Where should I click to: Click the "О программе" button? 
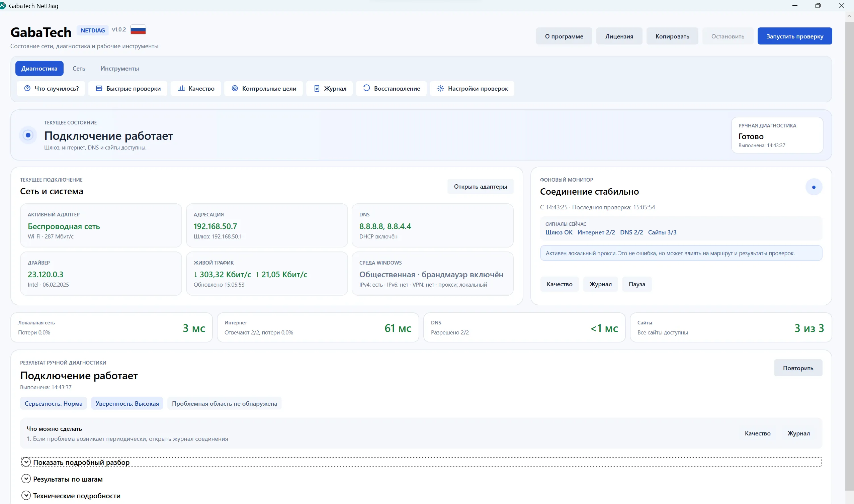point(564,36)
